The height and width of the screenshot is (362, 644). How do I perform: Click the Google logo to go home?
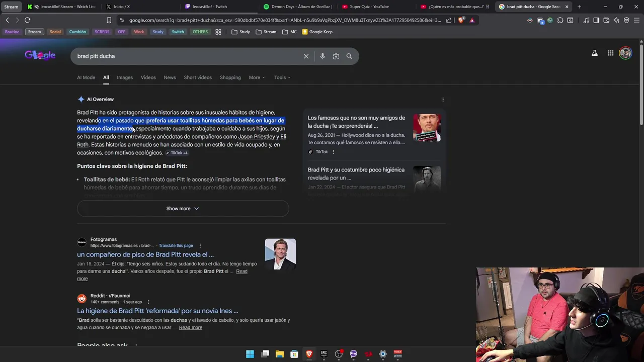(x=40, y=55)
